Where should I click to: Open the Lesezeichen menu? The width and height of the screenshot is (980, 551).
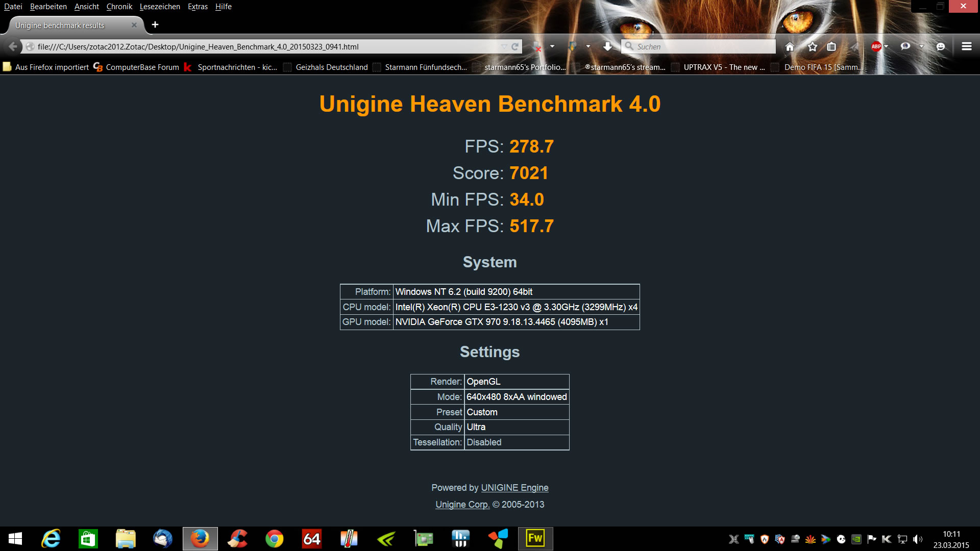160,7
